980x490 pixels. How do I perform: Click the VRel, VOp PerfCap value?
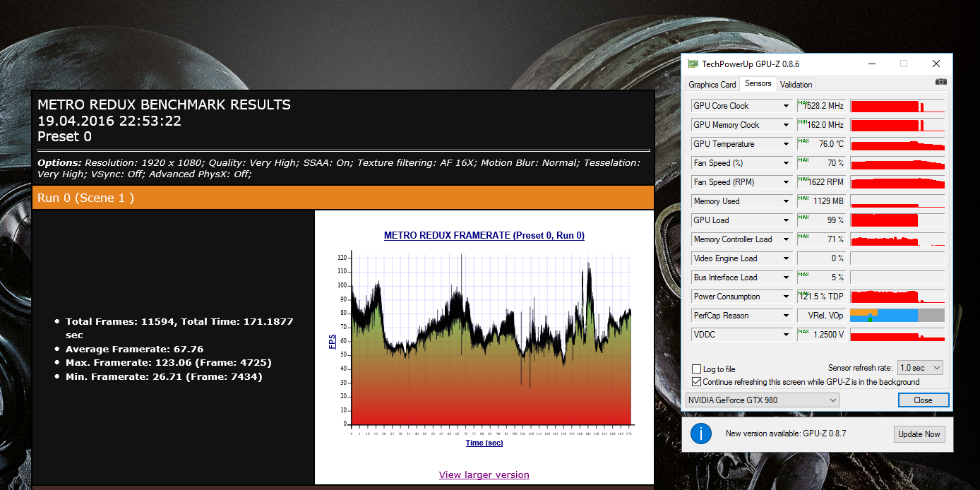[x=821, y=316]
